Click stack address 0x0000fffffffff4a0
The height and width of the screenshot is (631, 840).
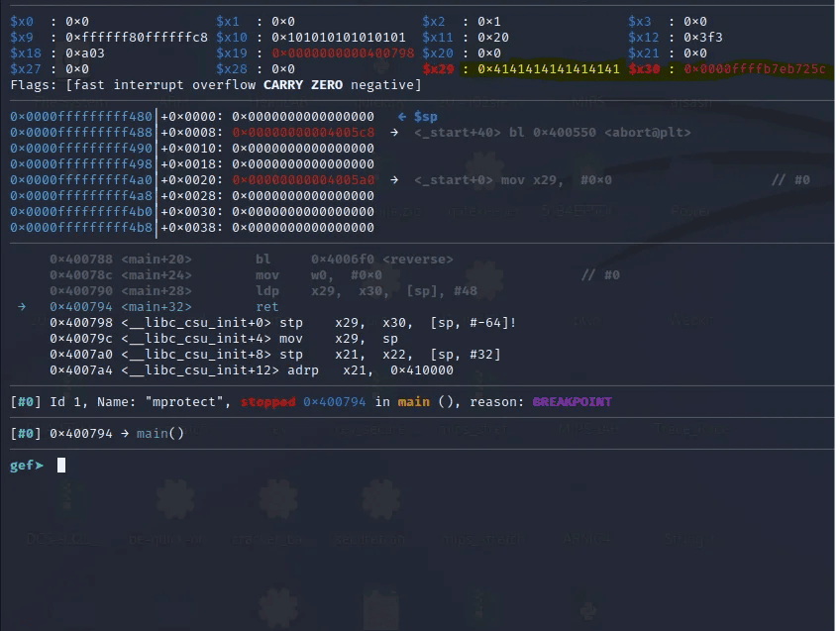point(81,180)
